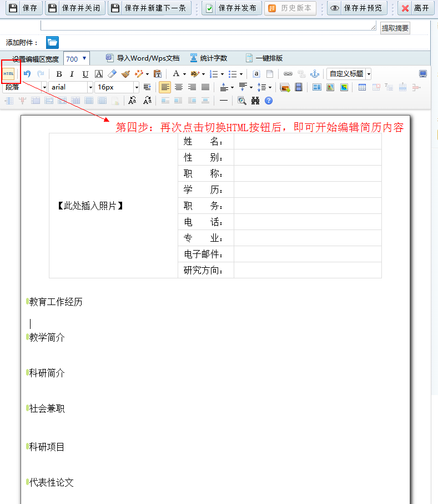Click the anchor icon
Image resolution: width=438 pixels, height=504 pixels.
(x=315, y=74)
